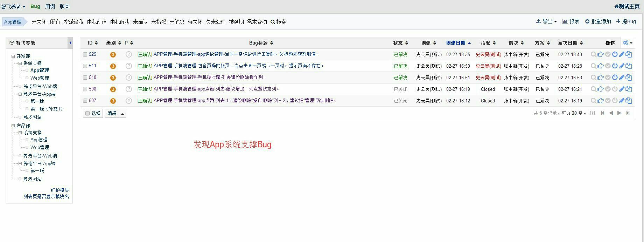Select the 未关闭 filter tab
Viewport: 644px width, 242px height.
[x=39, y=22]
